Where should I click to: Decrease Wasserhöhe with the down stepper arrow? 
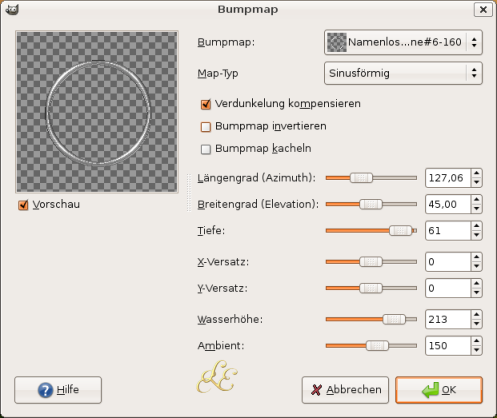(476, 324)
